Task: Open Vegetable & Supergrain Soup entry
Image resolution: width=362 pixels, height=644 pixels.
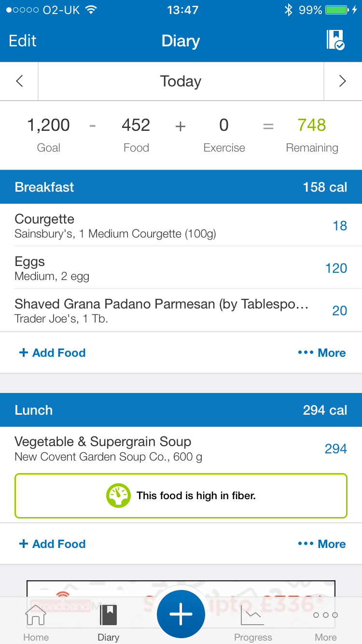Action: pos(164,448)
